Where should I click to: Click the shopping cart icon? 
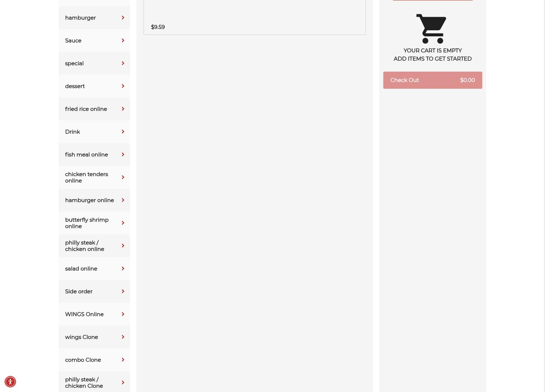(x=431, y=29)
